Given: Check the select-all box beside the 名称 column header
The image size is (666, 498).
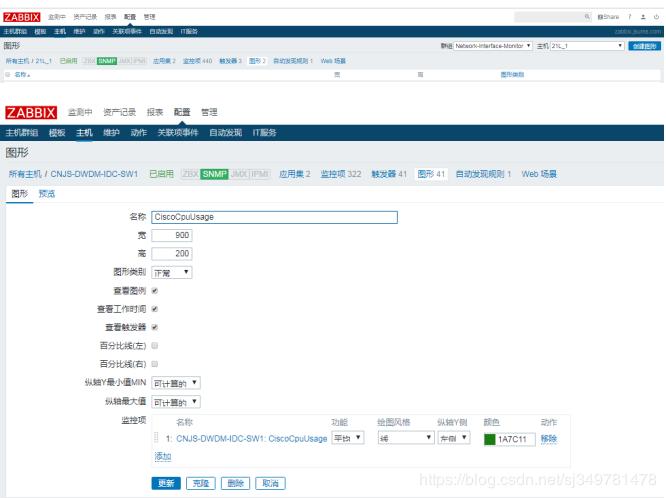Looking at the screenshot, I should pyautogui.click(x=8, y=74).
